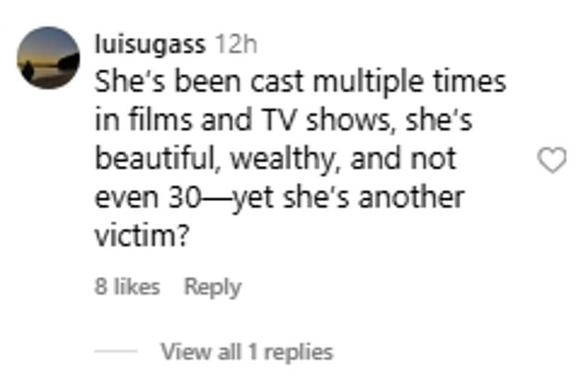Tap the heart outline beside the comment

pyautogui.click(x=552, y=161)
